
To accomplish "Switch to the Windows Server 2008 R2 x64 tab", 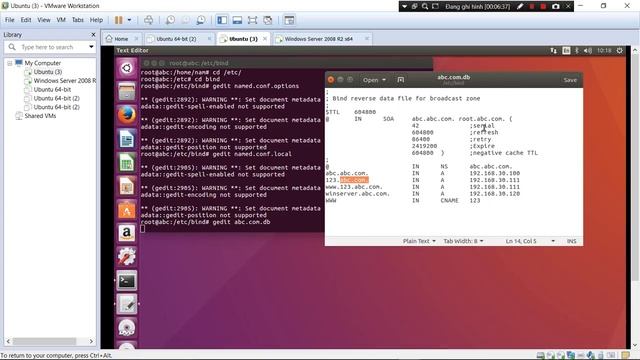I will click(318, 39).
